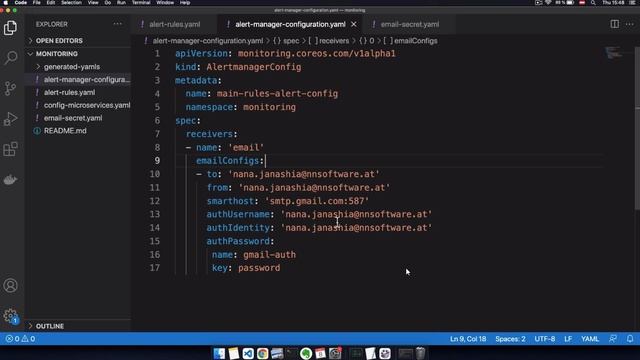The height and width of the screenshot is (360, 640).
Task: Open the View menu
Action: tap(93, 2)
